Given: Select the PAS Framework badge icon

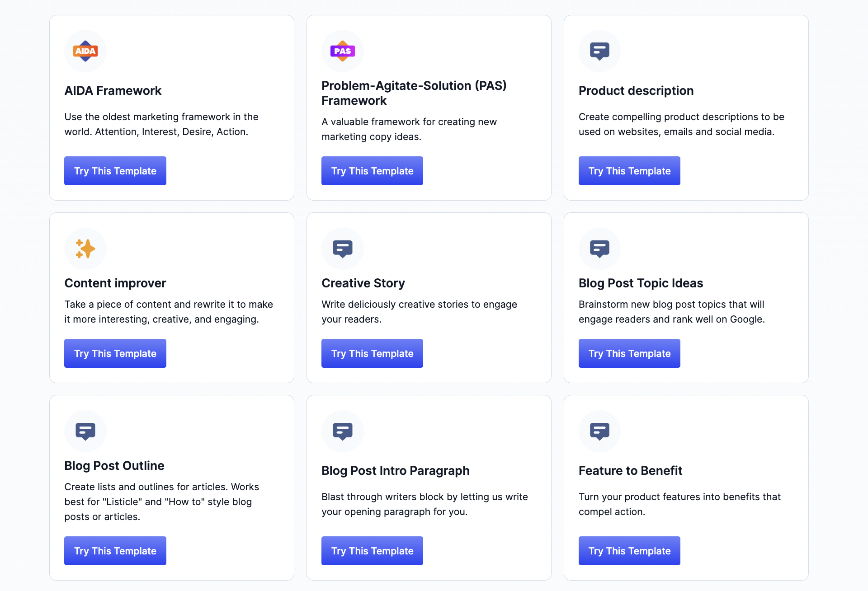Looking at the screenshot, I should pyautogui.click(x=342, y=51).
